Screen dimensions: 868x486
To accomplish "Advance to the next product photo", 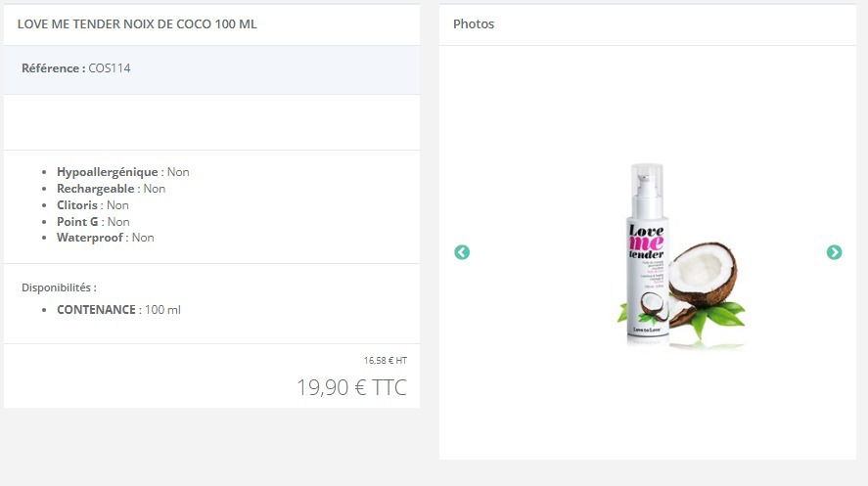I will 834,252.
